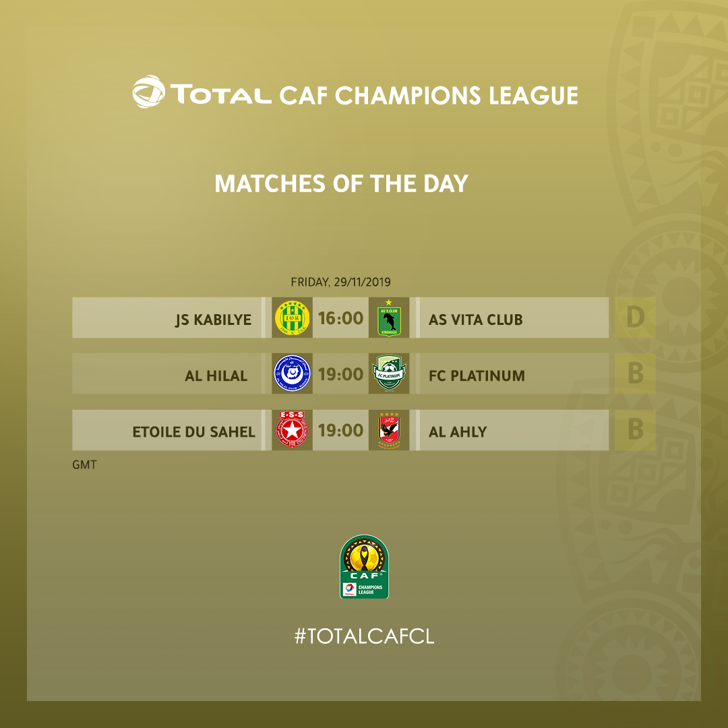Image resolution: width=728 pixels, height=728 pixels.
Task: Click the JS KABILYE team name
Action: click(x=213, y=320)
